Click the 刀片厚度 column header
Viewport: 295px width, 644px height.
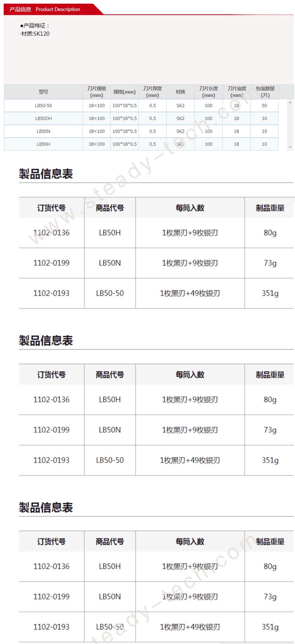click(x=152, y=92)
